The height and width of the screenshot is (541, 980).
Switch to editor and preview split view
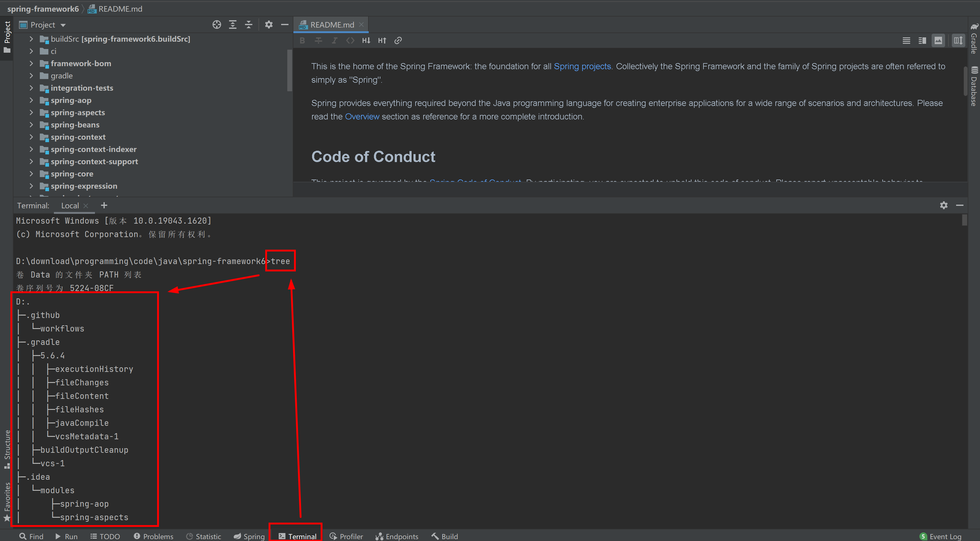coord(922,40)
